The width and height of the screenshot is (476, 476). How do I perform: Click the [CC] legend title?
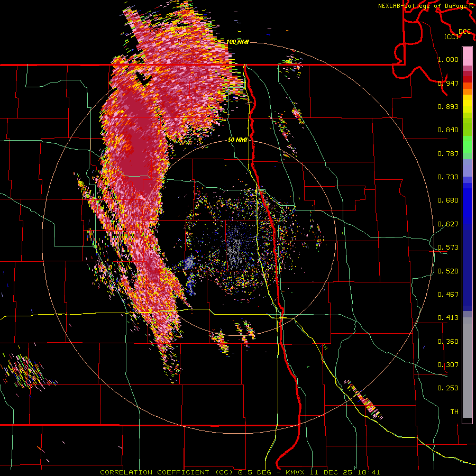452,36
